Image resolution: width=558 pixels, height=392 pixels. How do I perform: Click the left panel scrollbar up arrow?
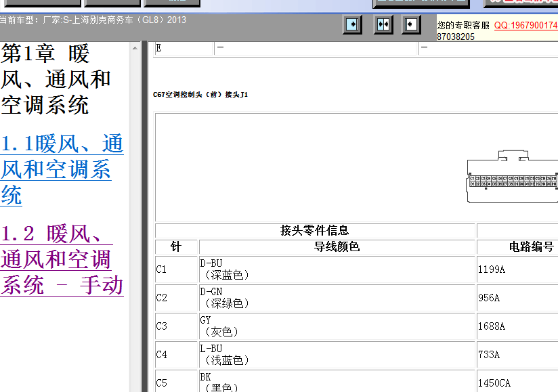[x=135, y=47]
